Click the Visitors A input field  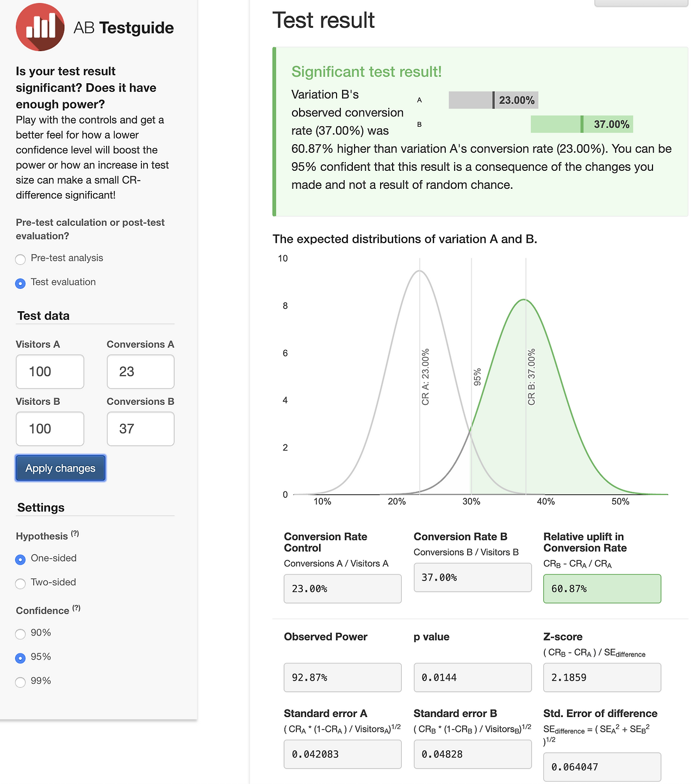click(50, 372)
